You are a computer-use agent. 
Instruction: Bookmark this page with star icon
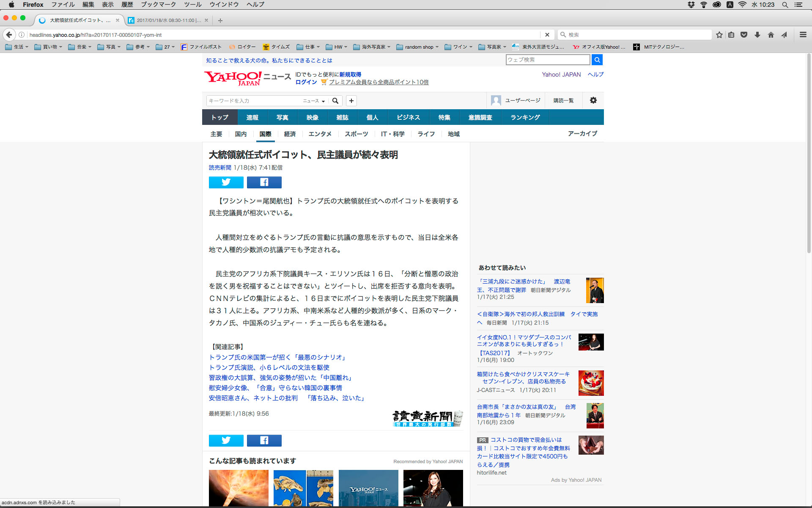point(719,35)
